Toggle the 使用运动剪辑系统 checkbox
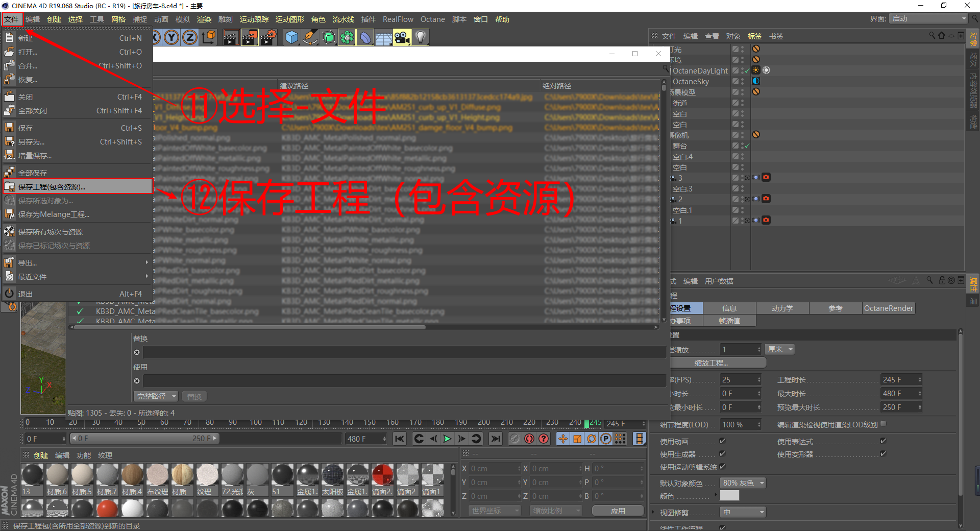This screenshot has width=980, height=531. click(x=722, y=466)
